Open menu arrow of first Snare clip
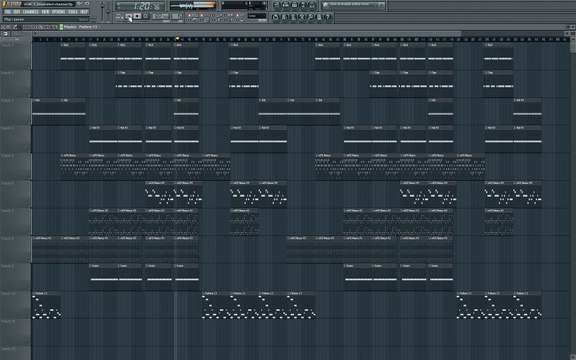 [90, 266]
